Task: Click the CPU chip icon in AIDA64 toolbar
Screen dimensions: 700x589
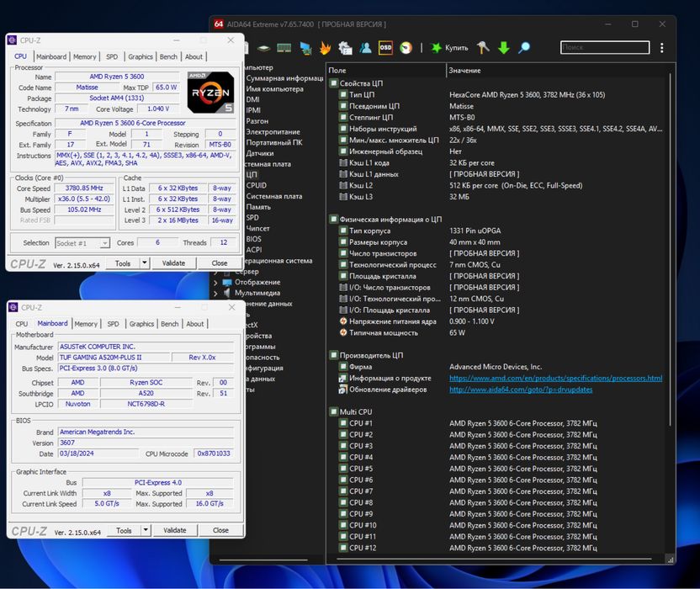Action: point(264,48)
